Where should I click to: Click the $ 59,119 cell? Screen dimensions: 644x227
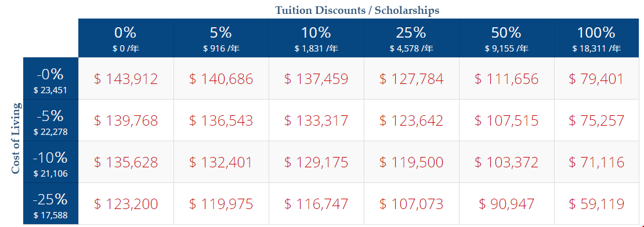click(597, 204)
